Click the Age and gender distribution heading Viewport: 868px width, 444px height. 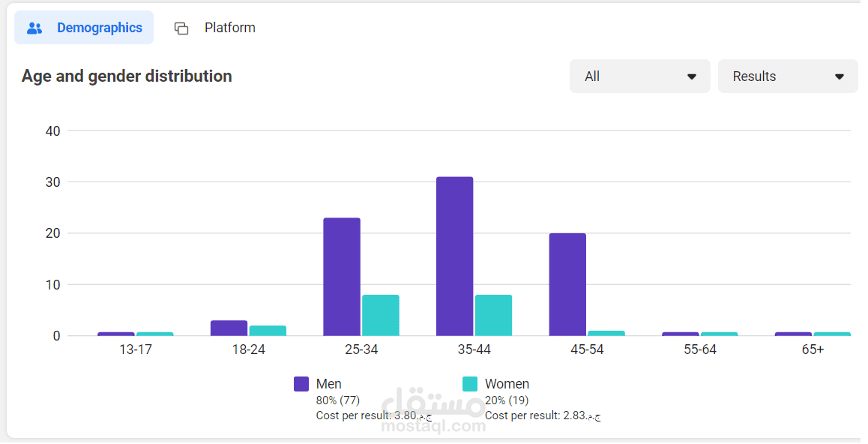pos(127,76)
